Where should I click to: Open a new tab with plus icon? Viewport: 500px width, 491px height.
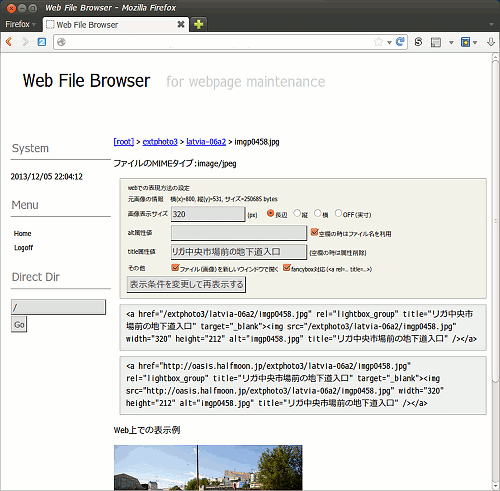click(x=198, y=24)
